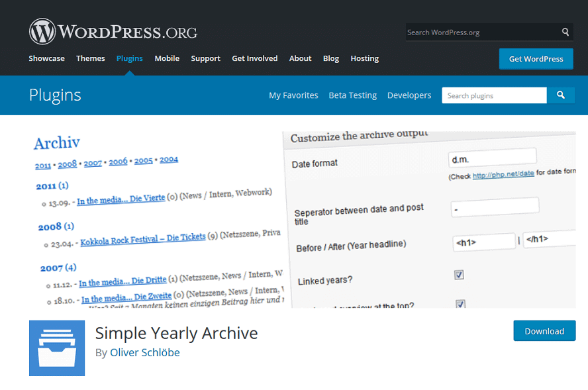Open the About menu item
Screen dimensions: 588x390
[x=300, y=58]
